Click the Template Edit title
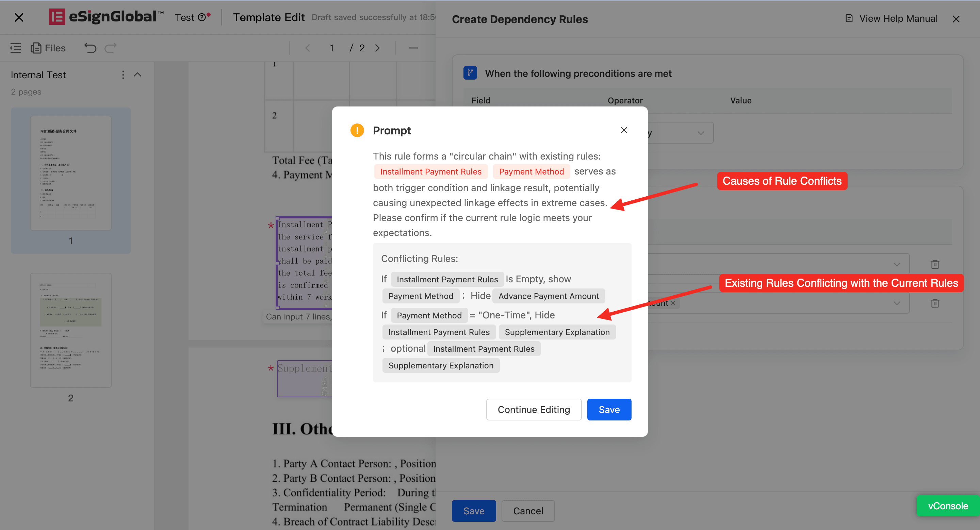 click(268, 17)
